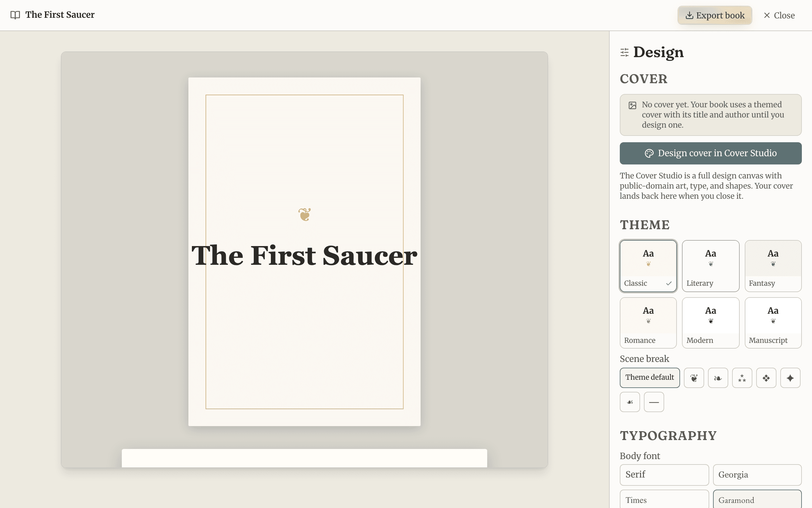Click the image placeholder icon in cover notice

pos(632,105)
